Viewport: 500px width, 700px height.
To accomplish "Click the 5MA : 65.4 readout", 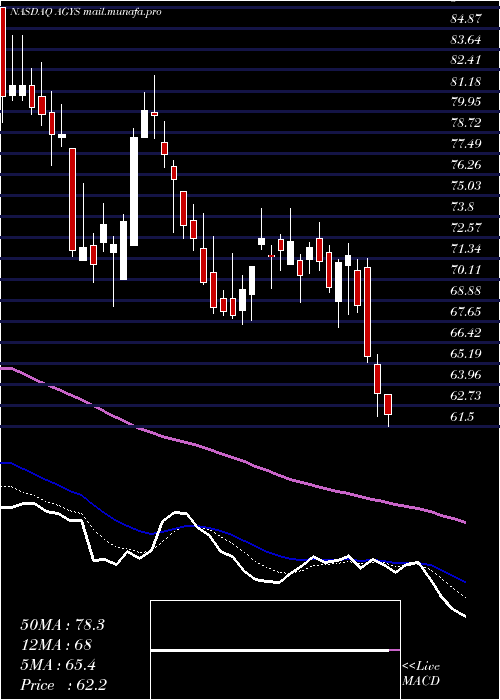I will [58, 665].
